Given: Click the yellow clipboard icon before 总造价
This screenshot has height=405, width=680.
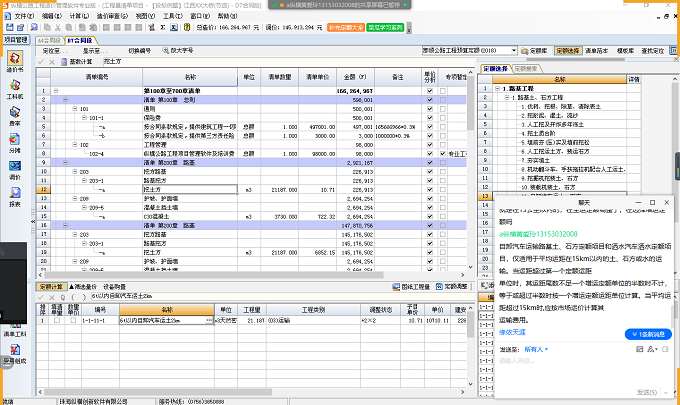Looking at the screenshot, I should click(x=187, y=27).
